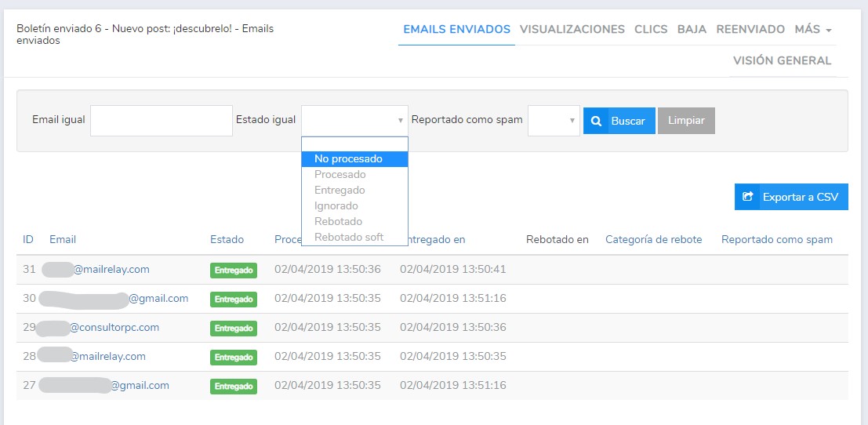Click the Rebotado en column header
The width and height of the screenshot is (868, 425).
point(557,240)
